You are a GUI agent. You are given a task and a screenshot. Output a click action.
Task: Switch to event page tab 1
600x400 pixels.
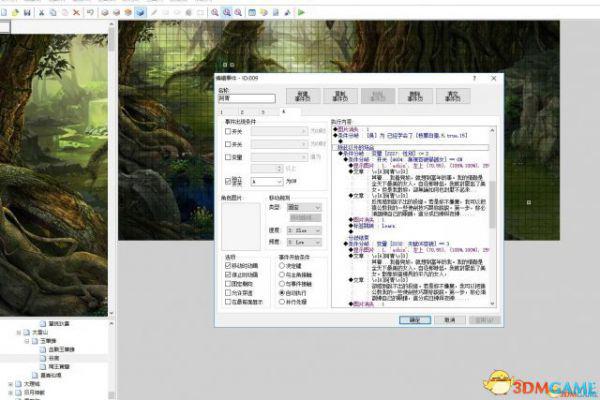[x=222, y=112]
